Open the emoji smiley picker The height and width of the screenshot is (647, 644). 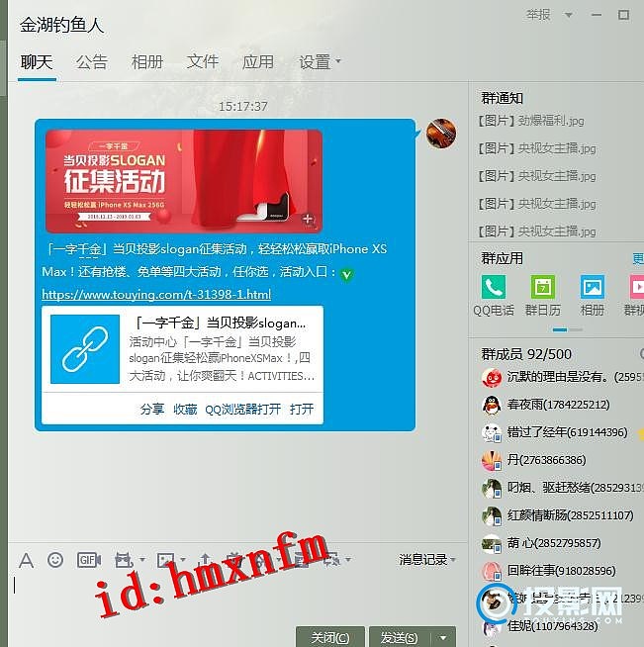[x=55, y=560]
